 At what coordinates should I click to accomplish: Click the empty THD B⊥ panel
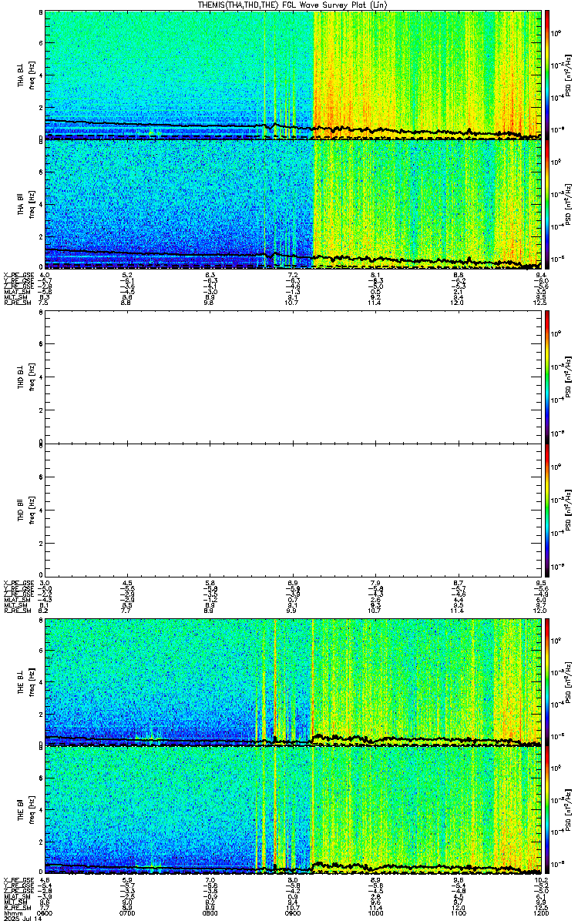(292, 377)
